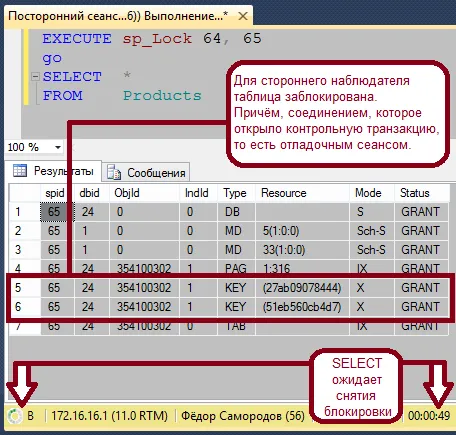The height and width of the screenshot is (435, 456).
Task: Collapse the SELECT statement outline box
Action: (x=35, y=77)
